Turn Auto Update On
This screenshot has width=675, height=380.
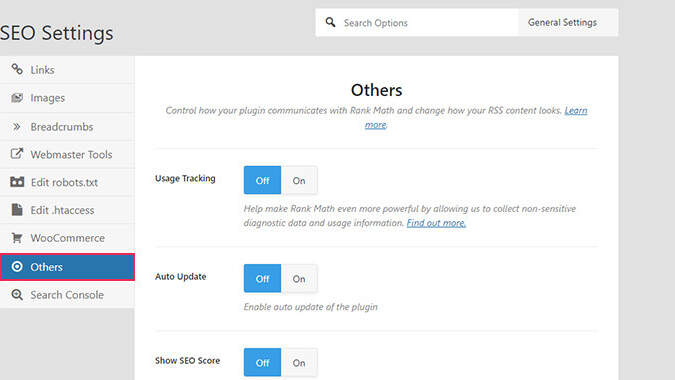(299, 278)
